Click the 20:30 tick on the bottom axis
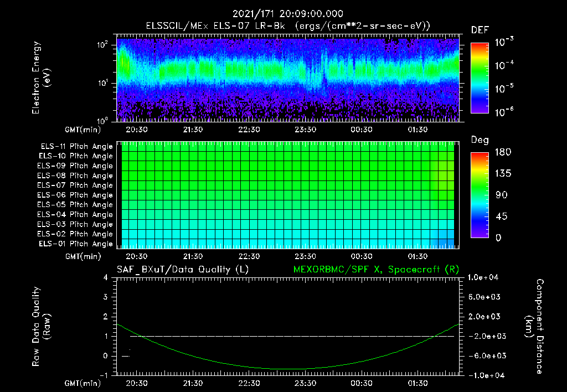 (136, 383)
